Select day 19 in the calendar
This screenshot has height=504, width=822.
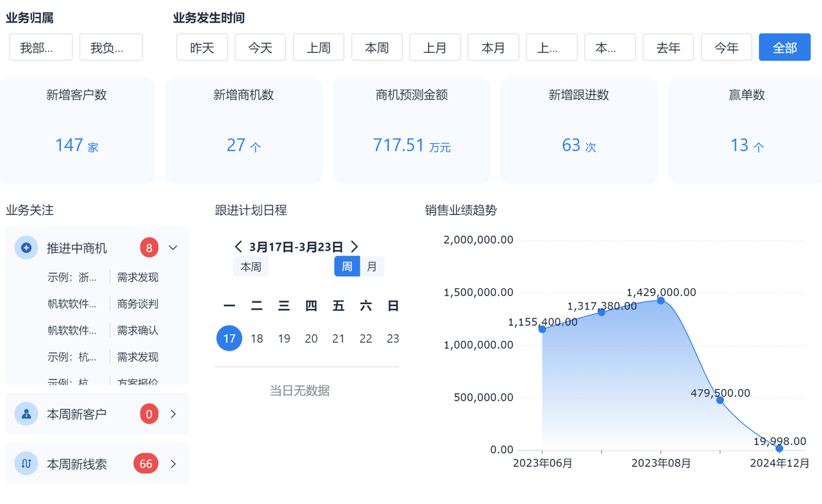[x=284, y=338]
